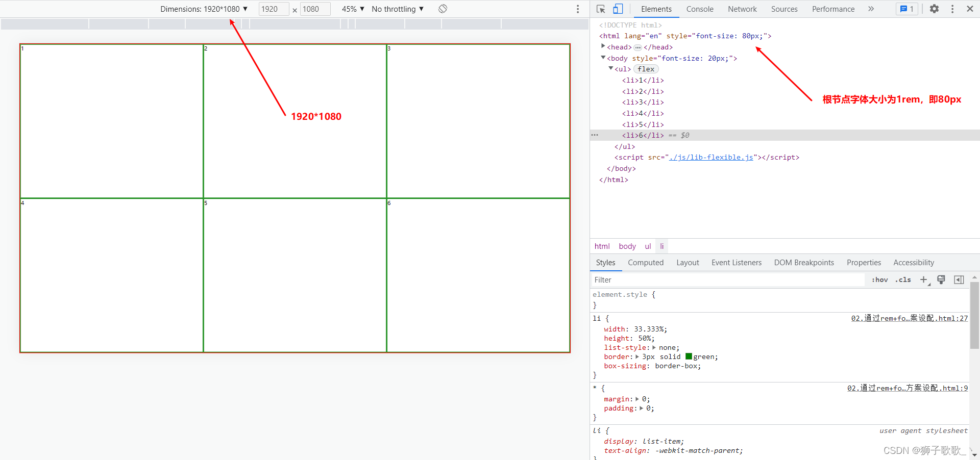Switch to the Computed pane
Viewport: 980px width, 460px height.
point(646,263)
